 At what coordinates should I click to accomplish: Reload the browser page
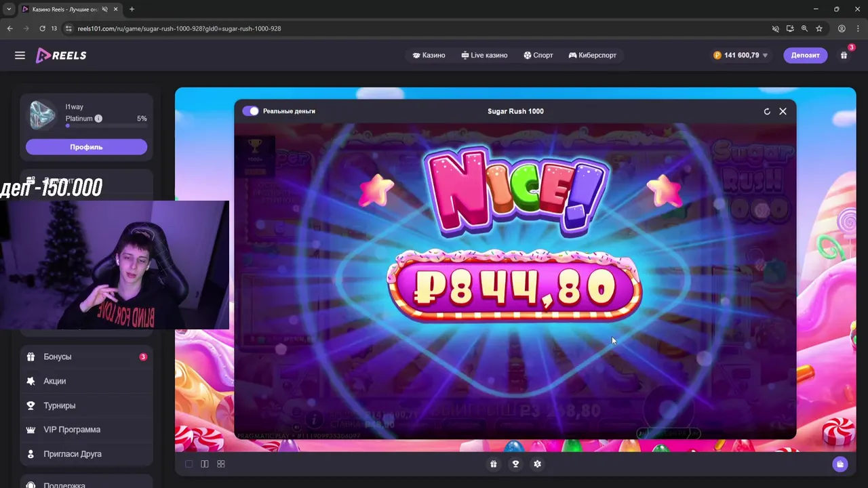(42, 28)
